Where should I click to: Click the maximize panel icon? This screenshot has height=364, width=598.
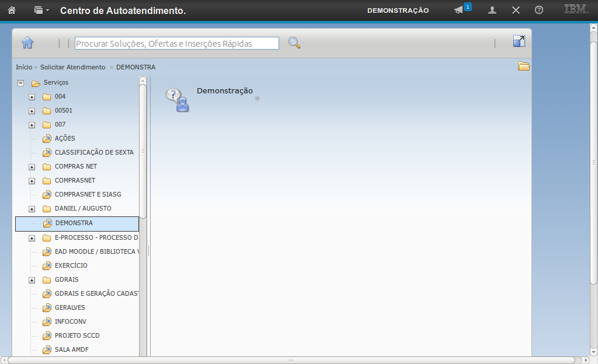(519, 41)
